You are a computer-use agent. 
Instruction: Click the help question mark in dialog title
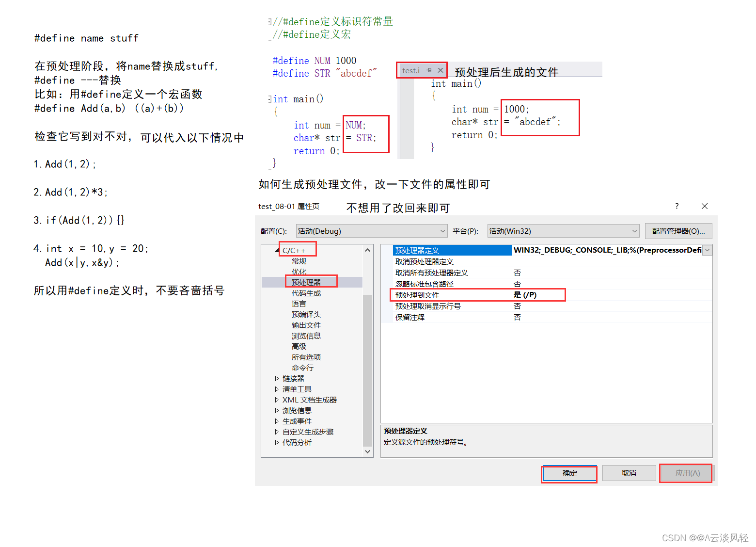677,206
